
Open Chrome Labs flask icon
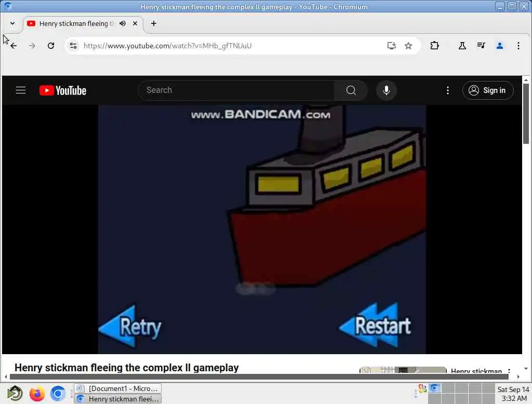(462, 46)
